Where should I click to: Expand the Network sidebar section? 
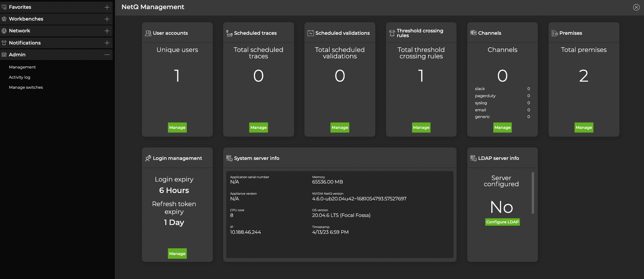click(107, 31)
